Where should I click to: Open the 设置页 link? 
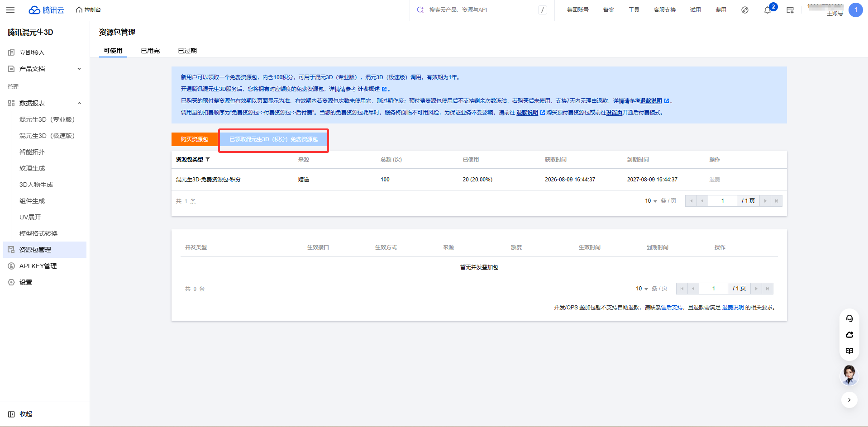click(x=614, y=113)
